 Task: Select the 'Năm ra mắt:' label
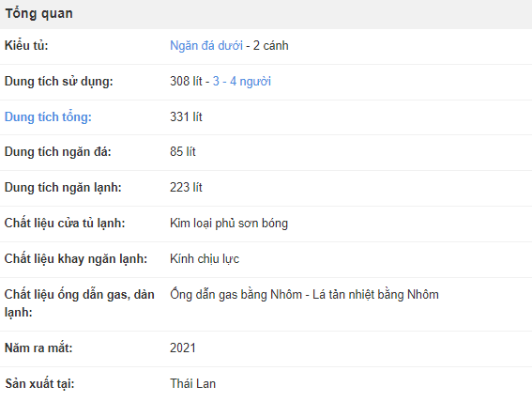(38, 348)
